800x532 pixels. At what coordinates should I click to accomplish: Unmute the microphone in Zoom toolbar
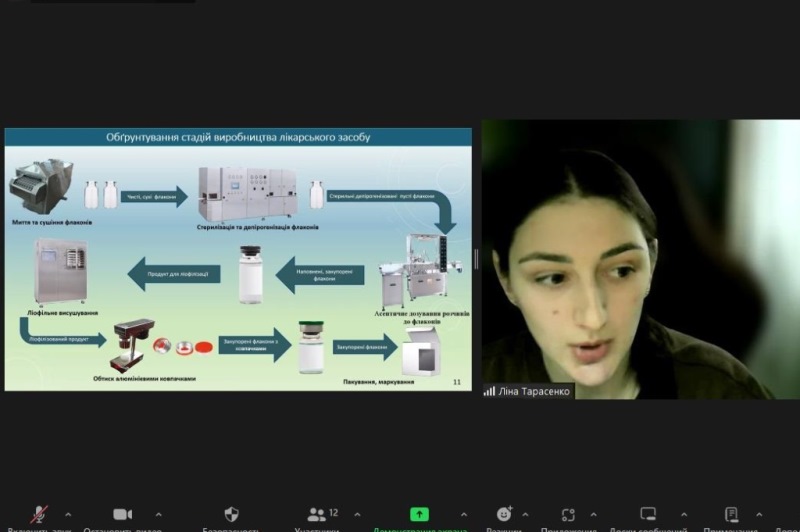pyautogui.click(x=39, y=514)
